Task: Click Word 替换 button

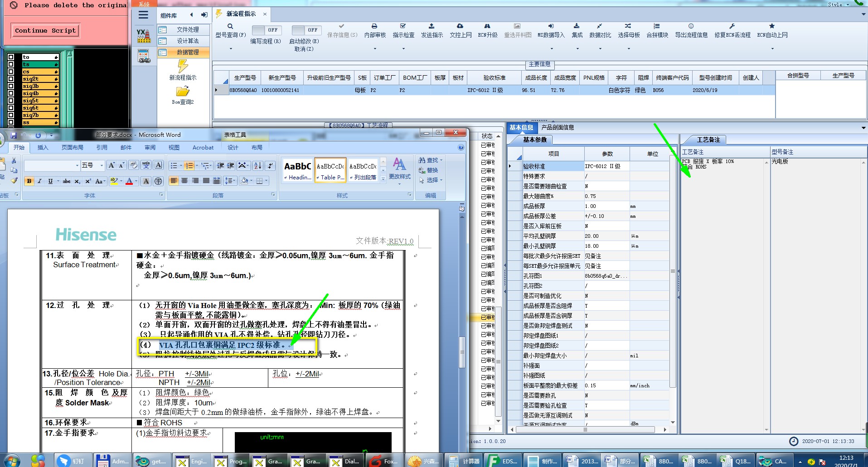Action: pos(428,170)
